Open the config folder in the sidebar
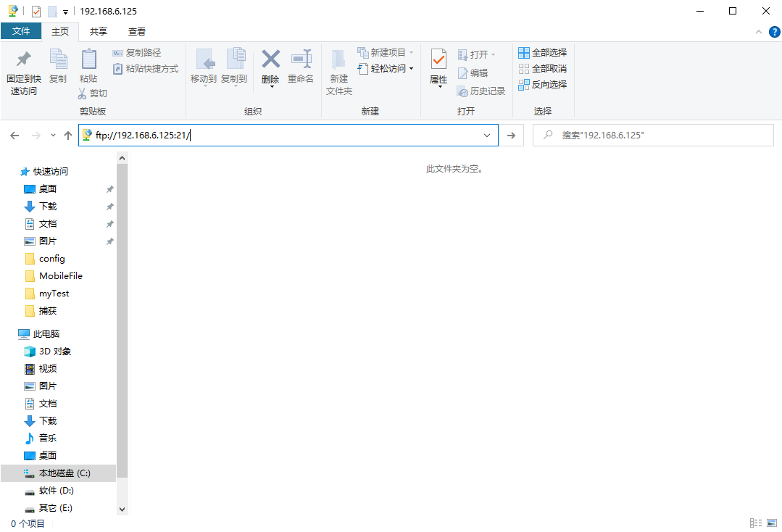Image resolution: width=782 pixels, height=532 pixels. click(45, 259)
